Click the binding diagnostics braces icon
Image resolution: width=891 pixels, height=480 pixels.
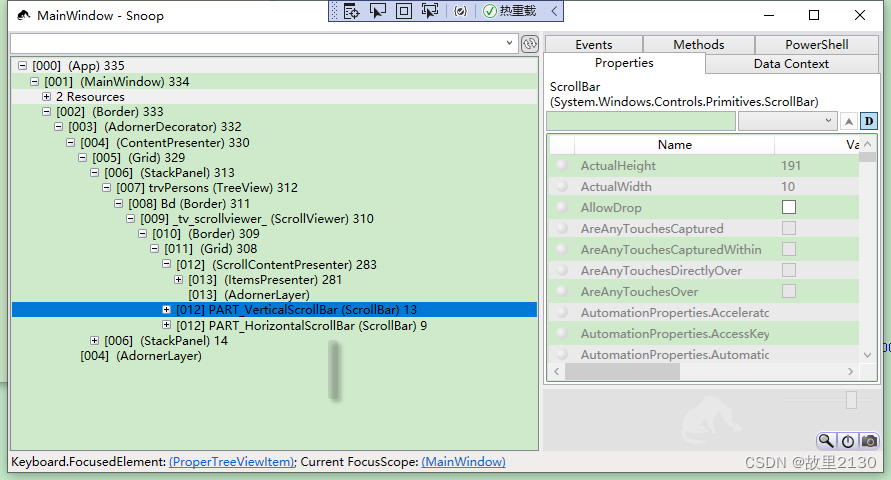(x=460, y=11)
